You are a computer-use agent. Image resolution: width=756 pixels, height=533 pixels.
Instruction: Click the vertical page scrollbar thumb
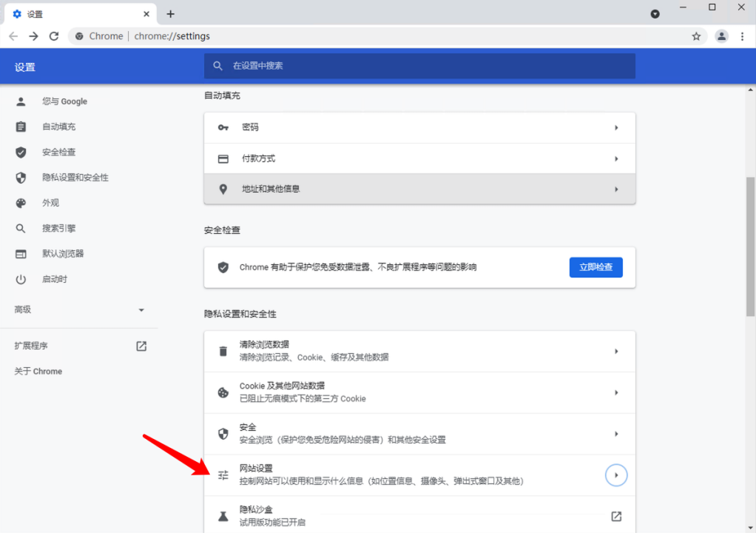750,247
